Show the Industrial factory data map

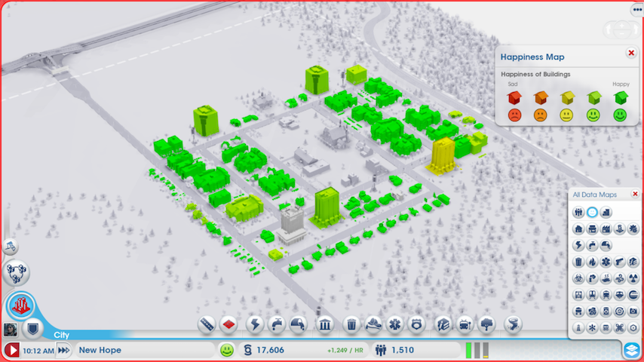point(606,229)
